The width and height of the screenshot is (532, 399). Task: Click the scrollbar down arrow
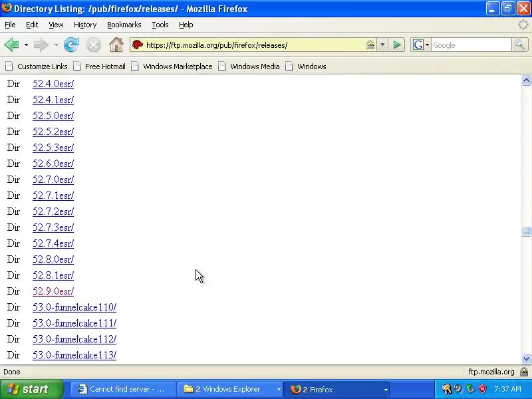(526, 358)
